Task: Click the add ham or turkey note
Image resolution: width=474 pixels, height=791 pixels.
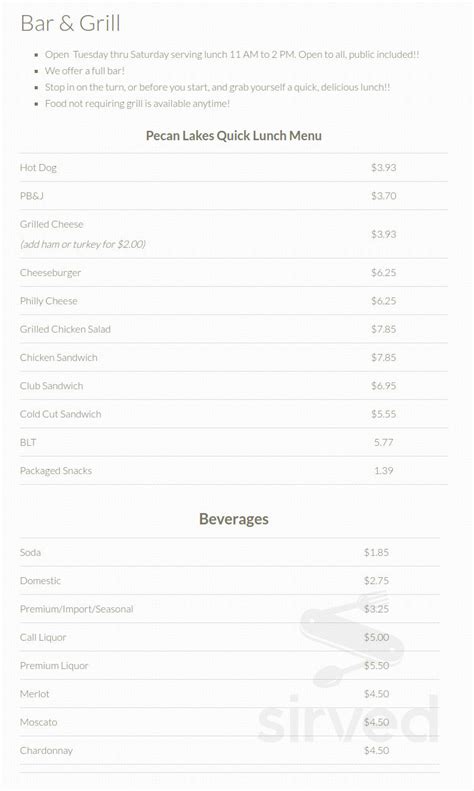Action: point(83,244)
